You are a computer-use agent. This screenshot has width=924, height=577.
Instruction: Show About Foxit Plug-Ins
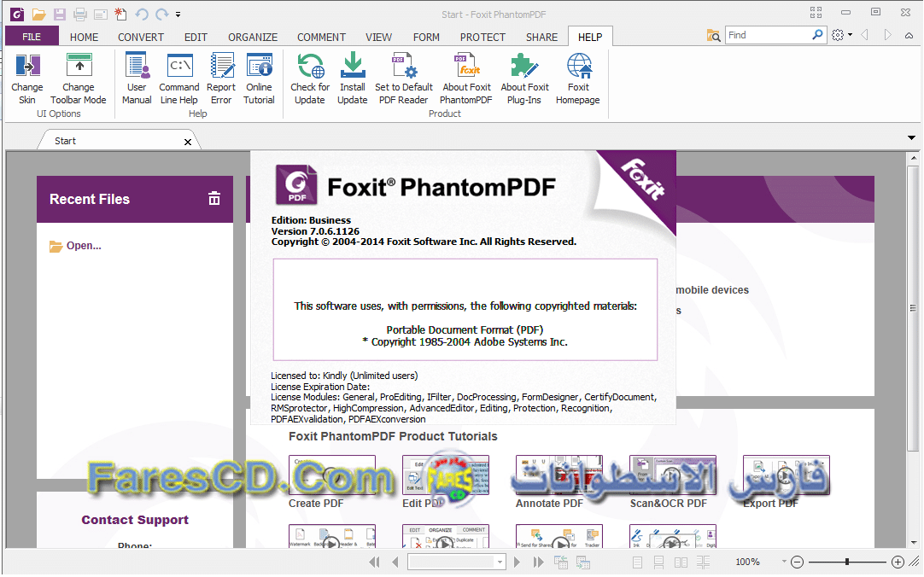pyautogui.click(x=524, y=79)
